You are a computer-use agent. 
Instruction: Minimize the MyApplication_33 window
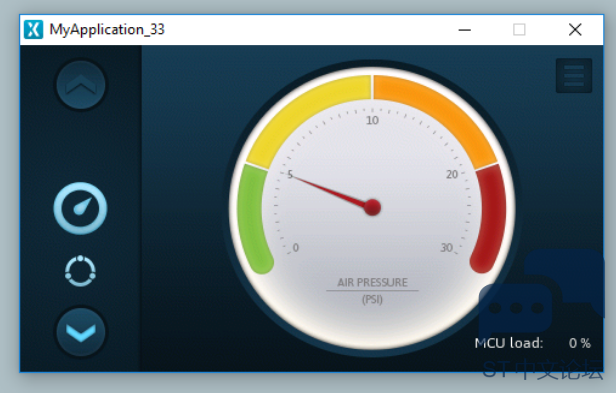click(x=464, y=29)
